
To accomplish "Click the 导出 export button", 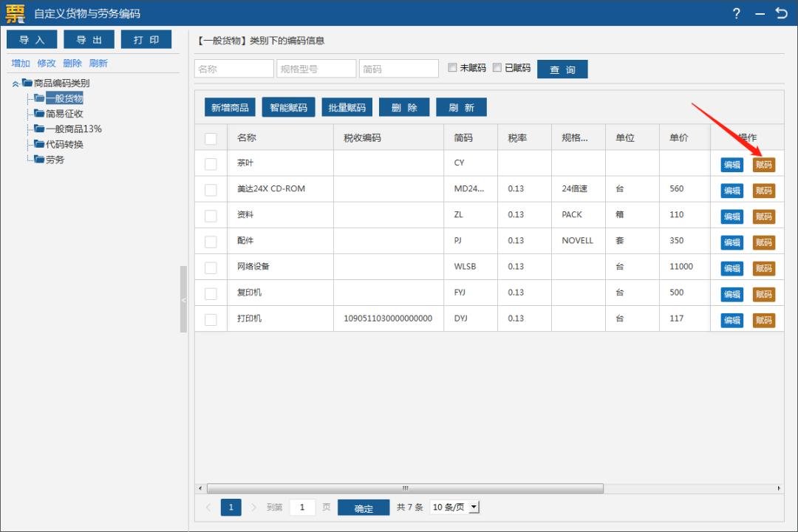I will pos(89,39).
